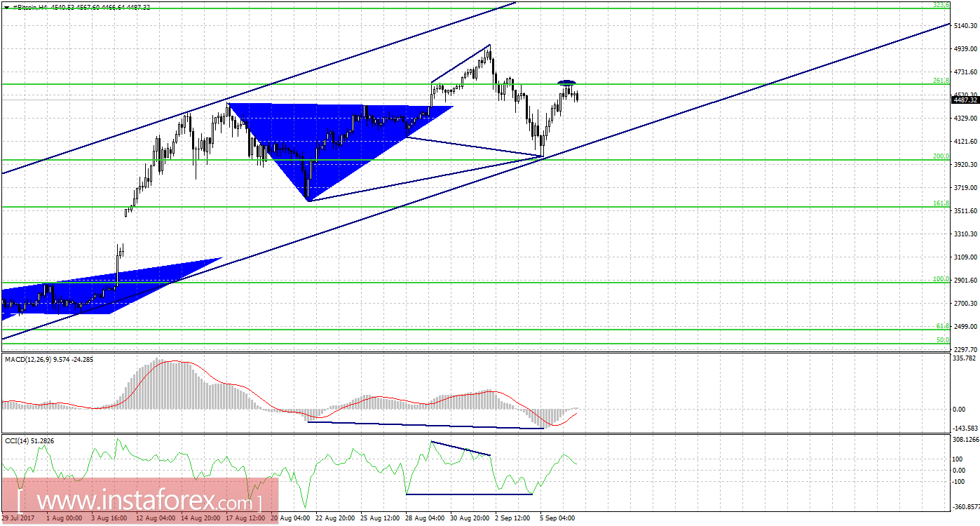This screenshot has height=526, width=980.
Task: Click the 50.0 Fibonacci level label
Action: 943,340
